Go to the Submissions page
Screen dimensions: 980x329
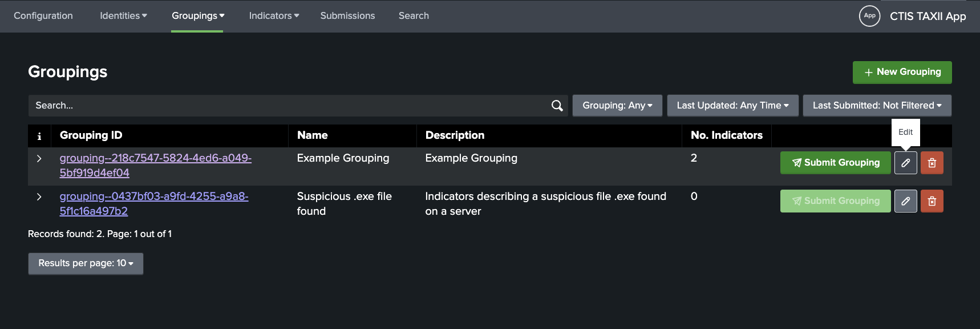(347, 16)
